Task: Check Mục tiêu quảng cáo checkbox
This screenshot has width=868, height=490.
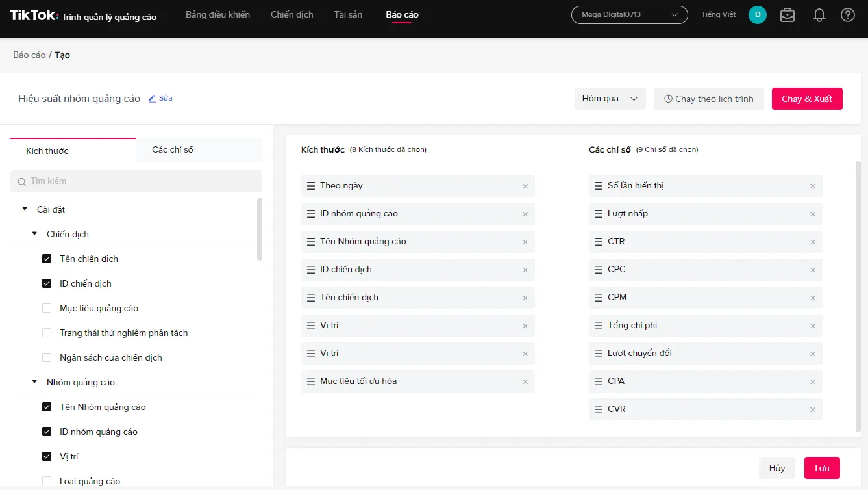Action: click(x=47, y=308)
